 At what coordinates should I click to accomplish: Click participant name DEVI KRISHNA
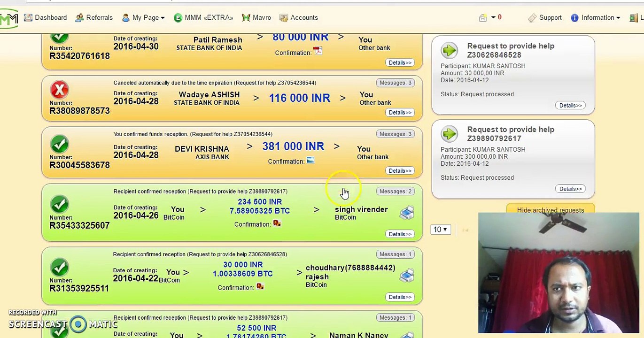click(202, 149)
